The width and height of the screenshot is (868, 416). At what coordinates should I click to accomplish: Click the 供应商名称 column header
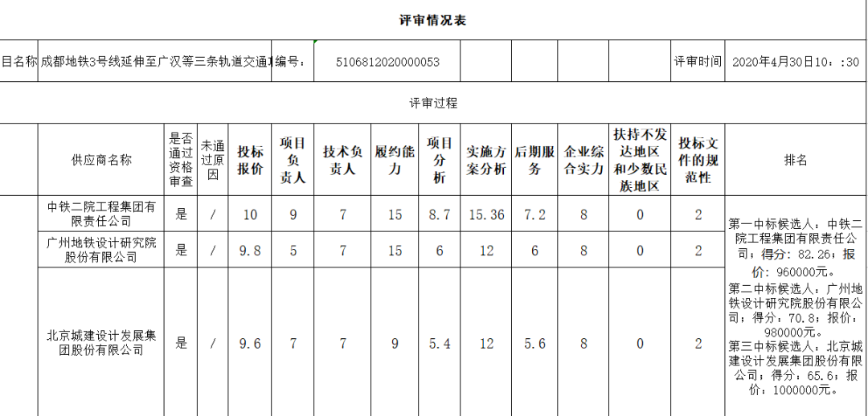click(101, 160)
